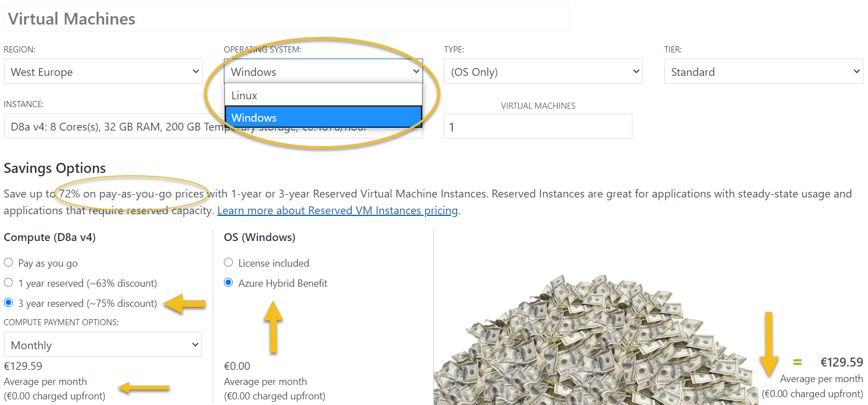Pick Linux from the operating system list
The width and height of the screenshot is (868, 405).
[x=323, y=95]
